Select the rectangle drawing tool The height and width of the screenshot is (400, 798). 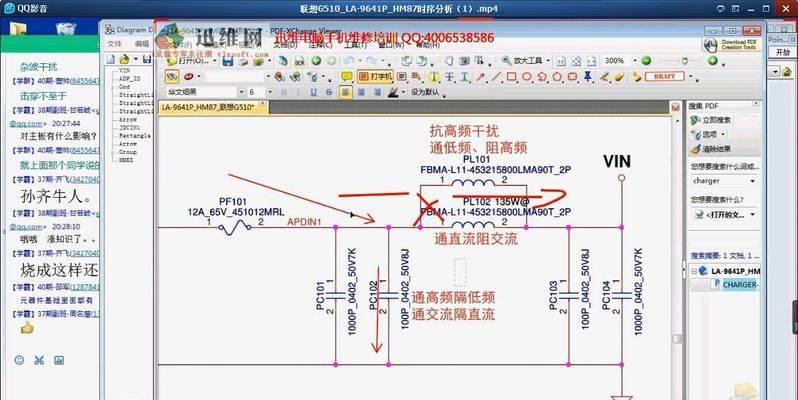[511, 77]
